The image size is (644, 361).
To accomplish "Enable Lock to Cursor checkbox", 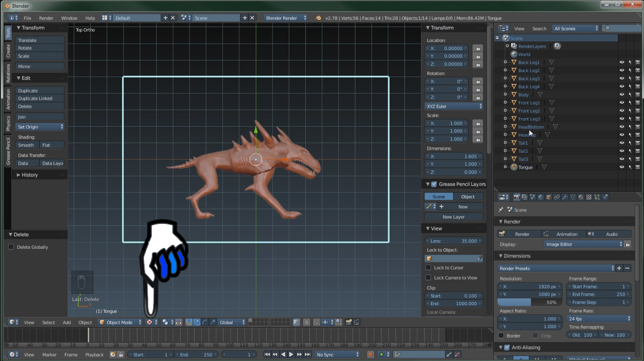I will click(x=428, y=268).
